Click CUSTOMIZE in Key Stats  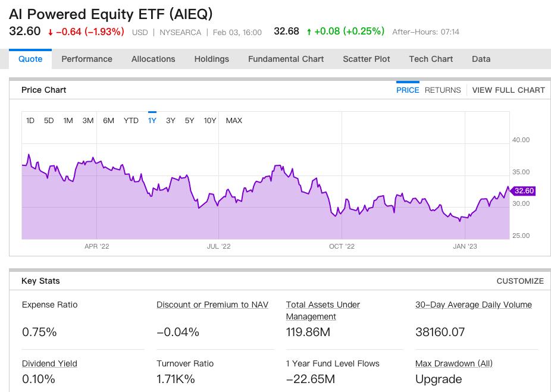(520, 281)
